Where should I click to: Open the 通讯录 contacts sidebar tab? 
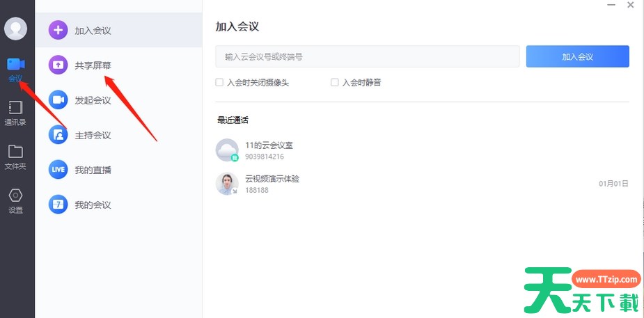click(x=16, y=113)
